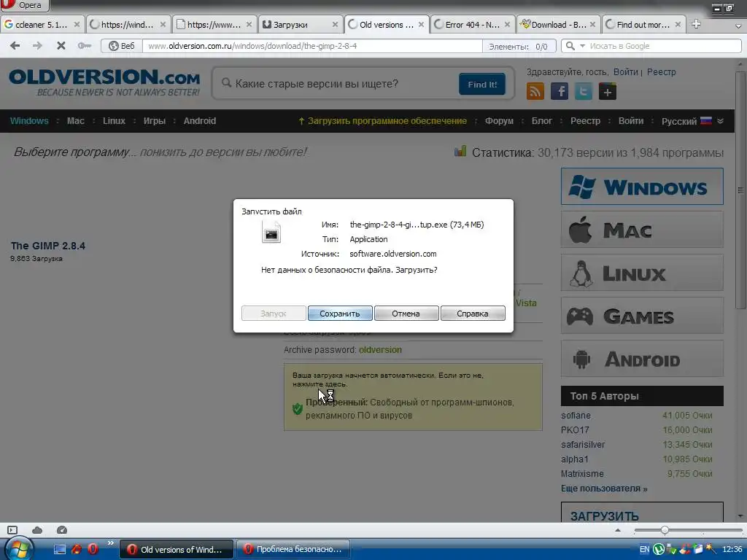Screen dimensions: 747x560
Task: Click Отмена in the download dialog
Action: [x=406, y=314]
